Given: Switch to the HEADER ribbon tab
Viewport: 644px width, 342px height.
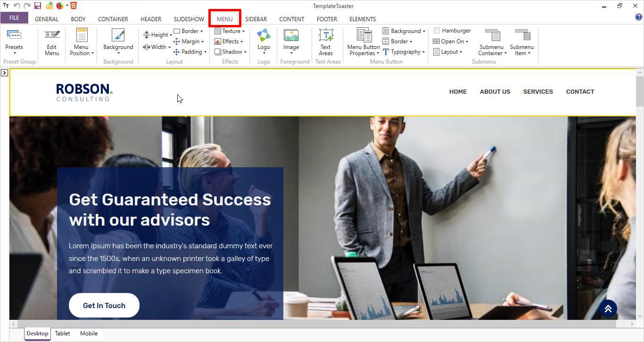Looking at the screenshot, I should pos(151,19).
